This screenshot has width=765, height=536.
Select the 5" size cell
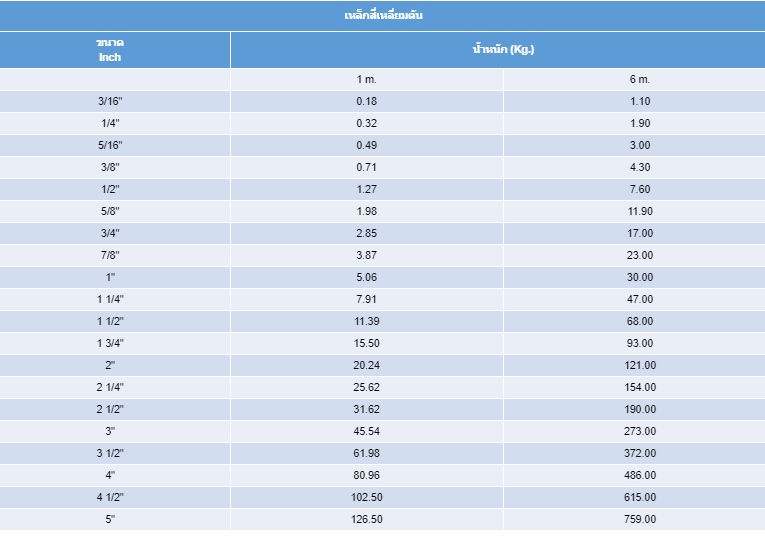pos(110,519)
